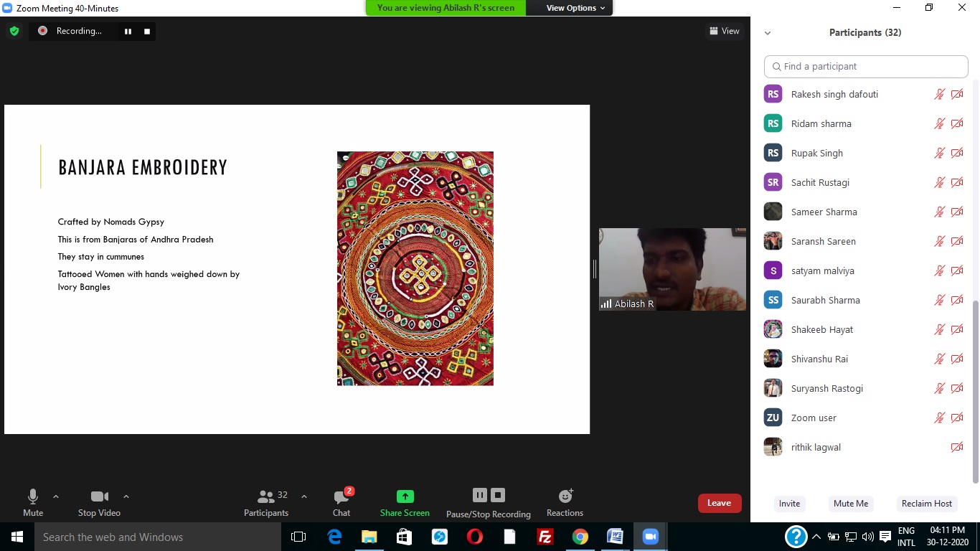The width and height of the screenshot is (980, 551).
Task: Pause recording in the bottom toolbar
Action: click(x=480, y=495)
